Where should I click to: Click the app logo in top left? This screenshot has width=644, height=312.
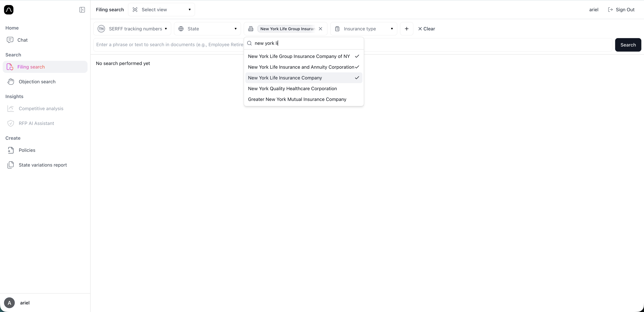(x=9, y=10)
